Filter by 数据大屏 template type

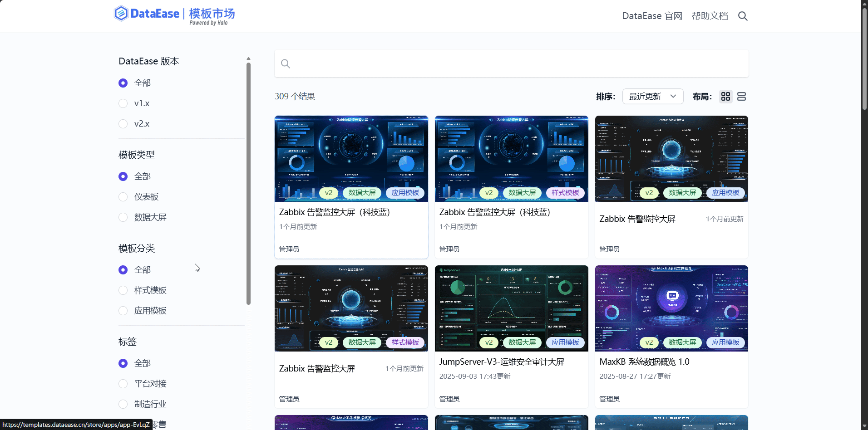pyautogui.click(x=123, y=217)
